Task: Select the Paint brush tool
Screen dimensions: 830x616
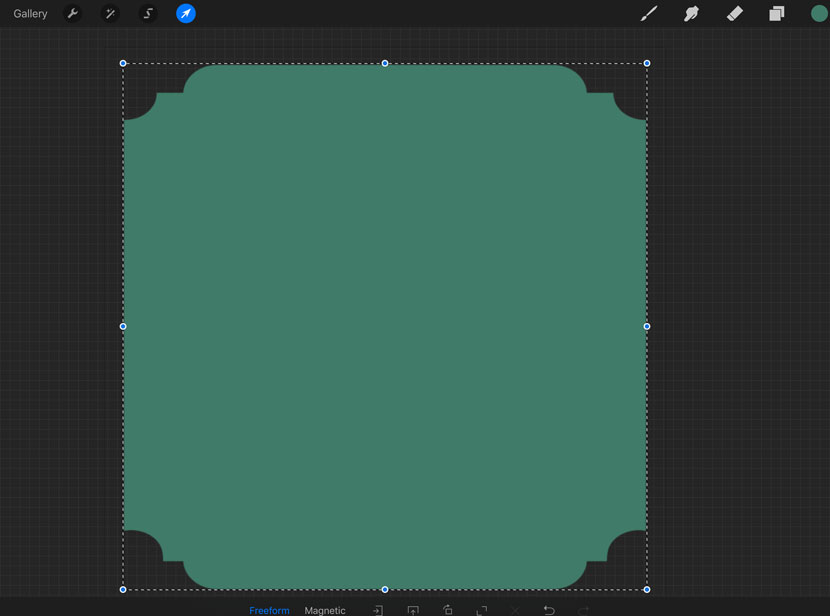Action: coord(648,13)
